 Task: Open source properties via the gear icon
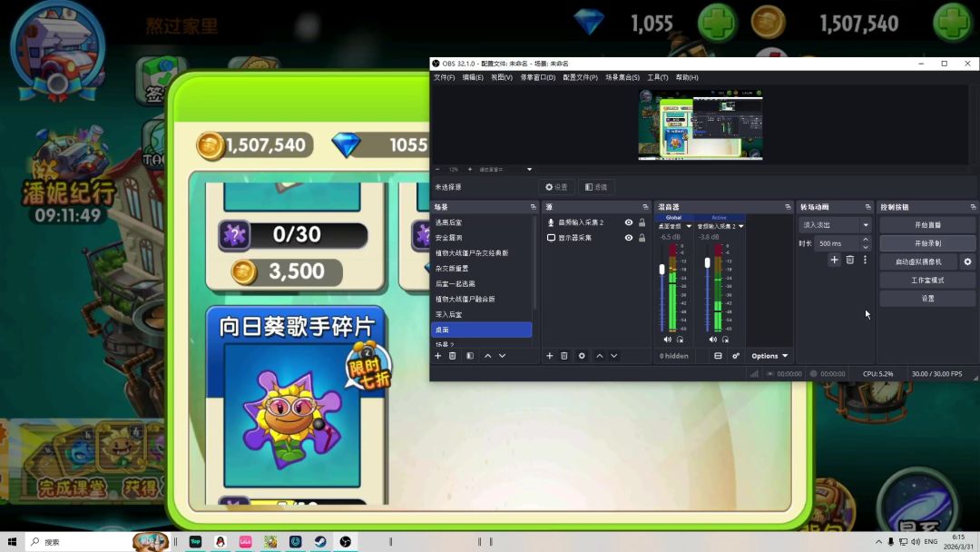click(582, 356)
